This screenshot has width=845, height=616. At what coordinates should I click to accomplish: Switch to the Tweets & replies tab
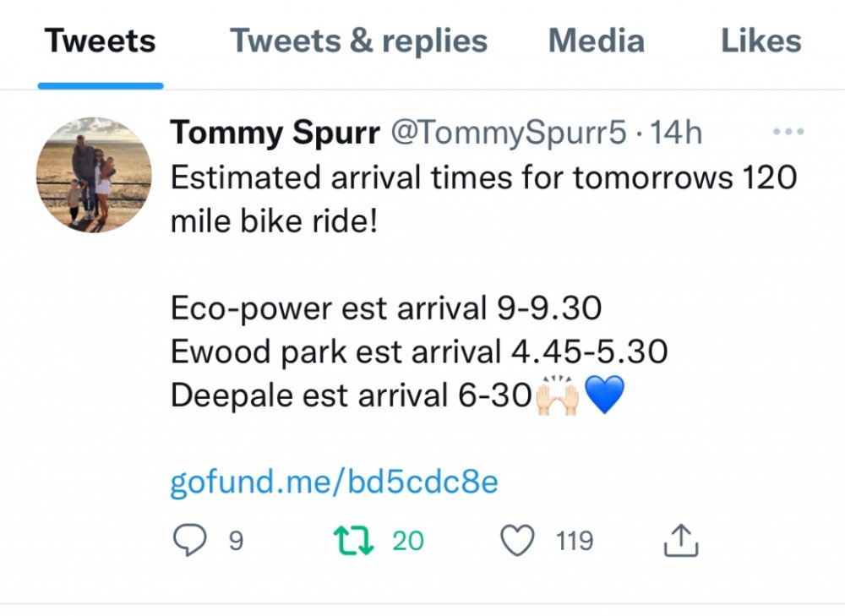tap(359, 41)
